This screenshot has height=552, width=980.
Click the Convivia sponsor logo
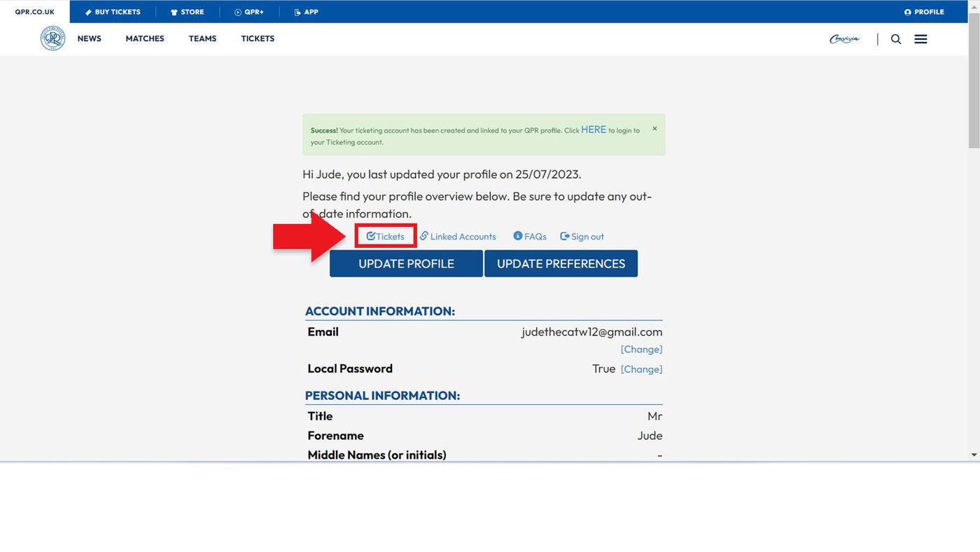pos(844,39)
